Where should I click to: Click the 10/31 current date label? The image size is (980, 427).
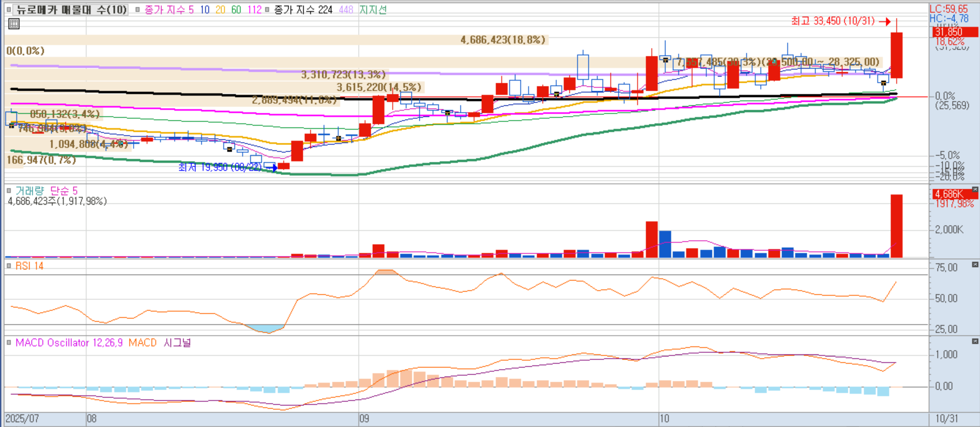946,419
